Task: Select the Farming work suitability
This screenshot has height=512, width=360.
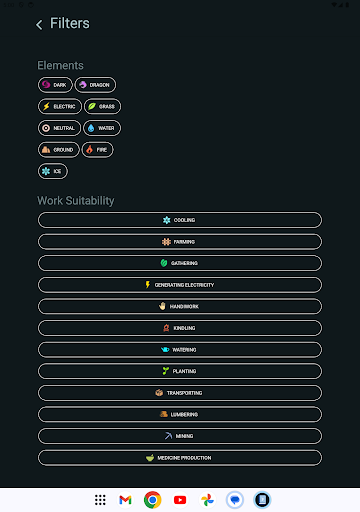Action: click(x=180, y=242)
